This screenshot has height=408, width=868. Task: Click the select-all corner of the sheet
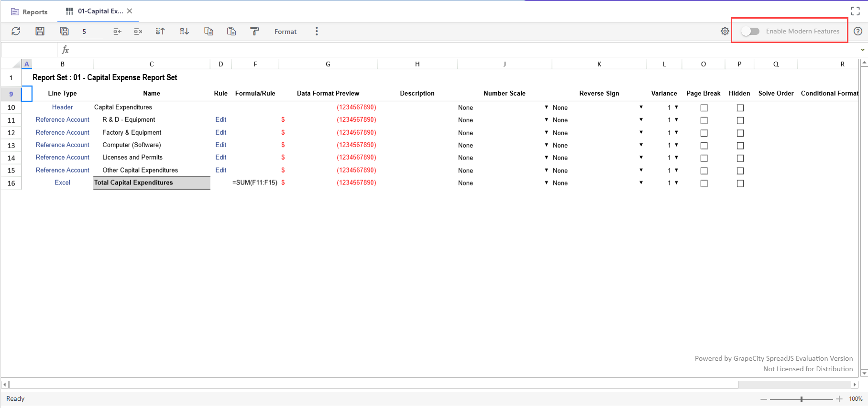click(x=11, y=64)
